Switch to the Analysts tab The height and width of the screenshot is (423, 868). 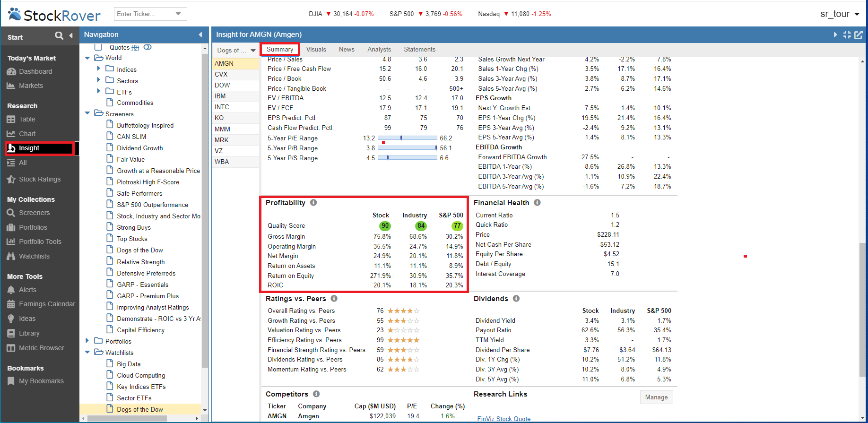[379, 49]
